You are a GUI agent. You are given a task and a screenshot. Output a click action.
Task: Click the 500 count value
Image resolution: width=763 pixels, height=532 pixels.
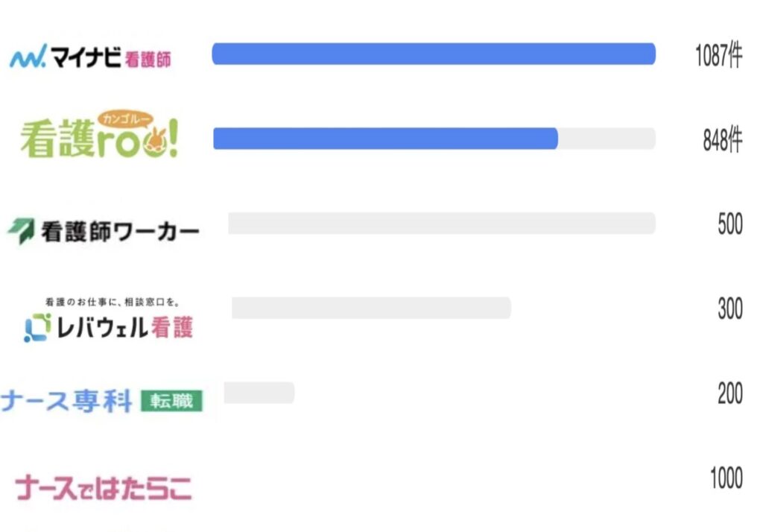729,224
